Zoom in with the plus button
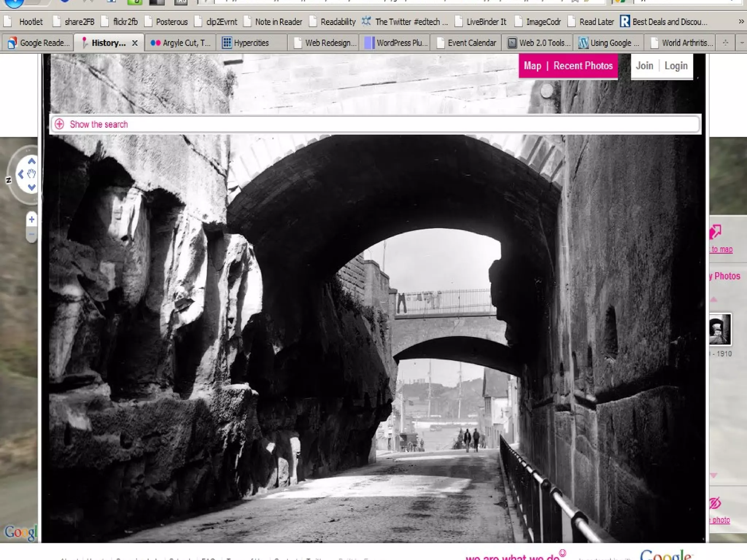Viewport: 747px width, 560px height. [32, 219]
